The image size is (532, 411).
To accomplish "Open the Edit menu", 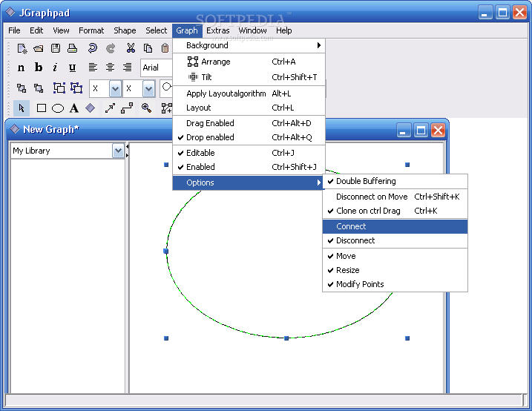I will click(x=36, y=31).
